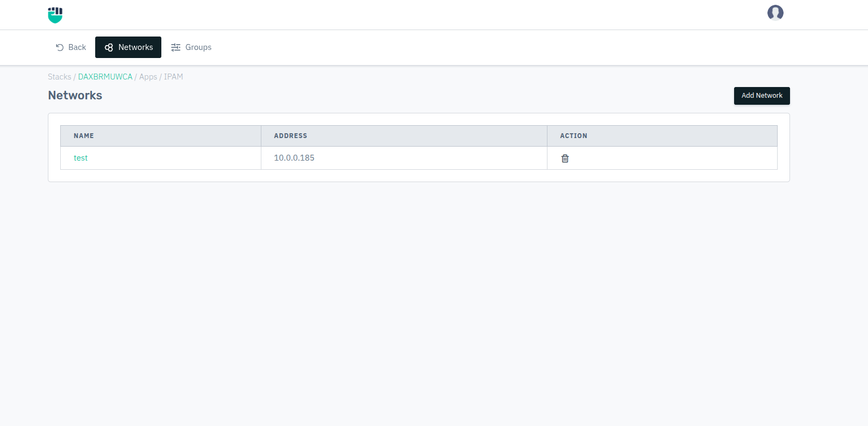Click the NAME column header

click(x=84, y=136)
